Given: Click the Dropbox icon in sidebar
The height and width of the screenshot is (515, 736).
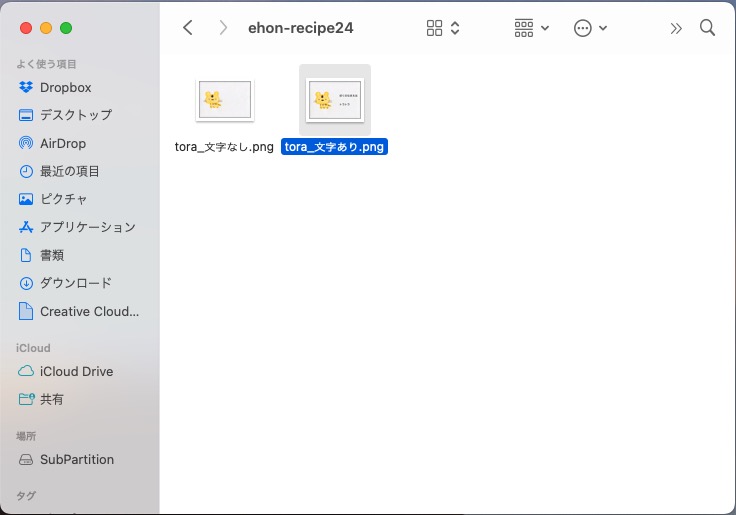Looking at the screenshot, I should coord(26,87).
